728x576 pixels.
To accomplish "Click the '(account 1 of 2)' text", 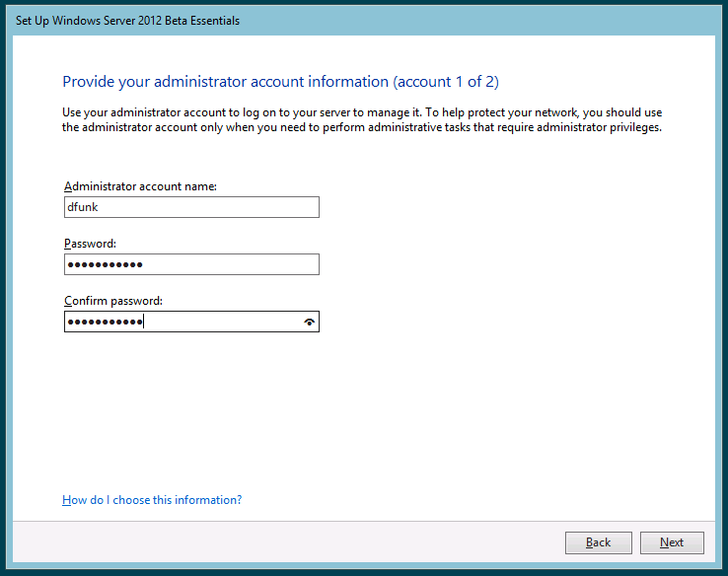I will [x=453, y=81].
